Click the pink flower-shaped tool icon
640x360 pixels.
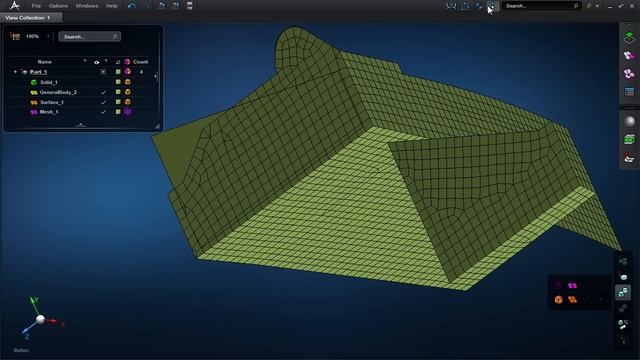pos(629,73)
